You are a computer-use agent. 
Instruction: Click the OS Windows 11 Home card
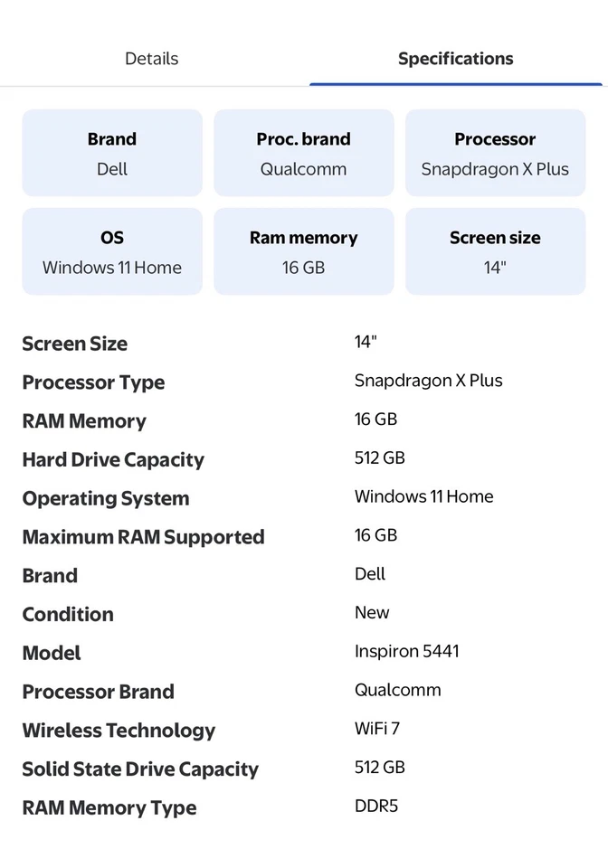pos(111,250)
